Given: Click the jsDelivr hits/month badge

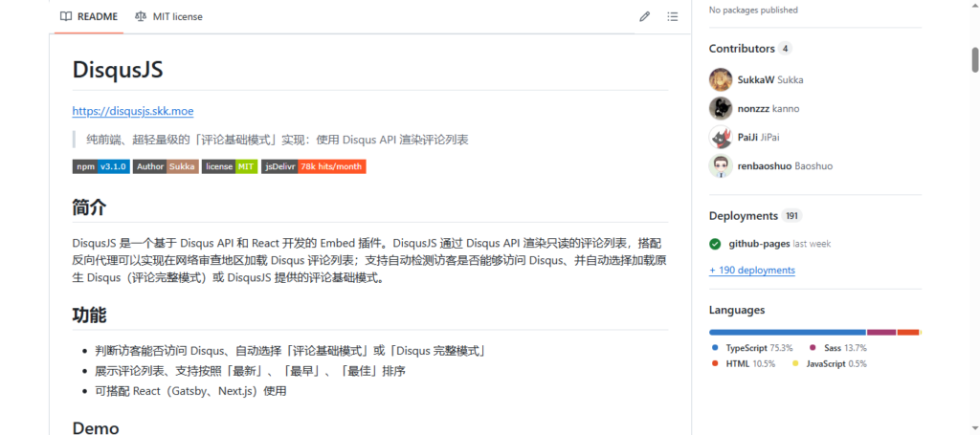Looking at the screenshot, I should click(313, 166).
